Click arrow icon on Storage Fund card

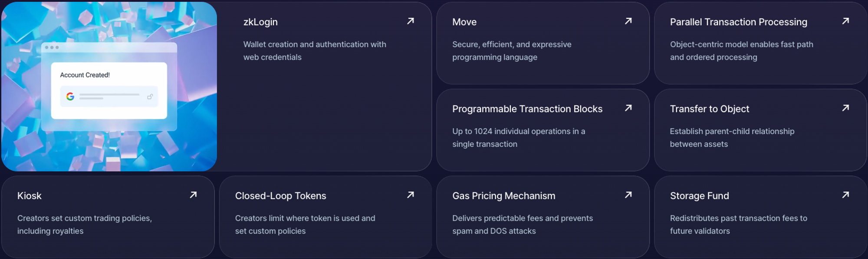(x=845, y=195)
